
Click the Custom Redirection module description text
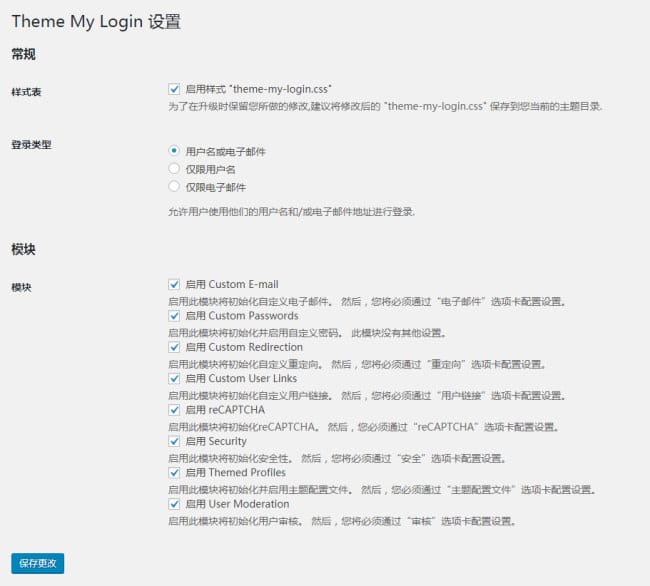click(357, 365)
